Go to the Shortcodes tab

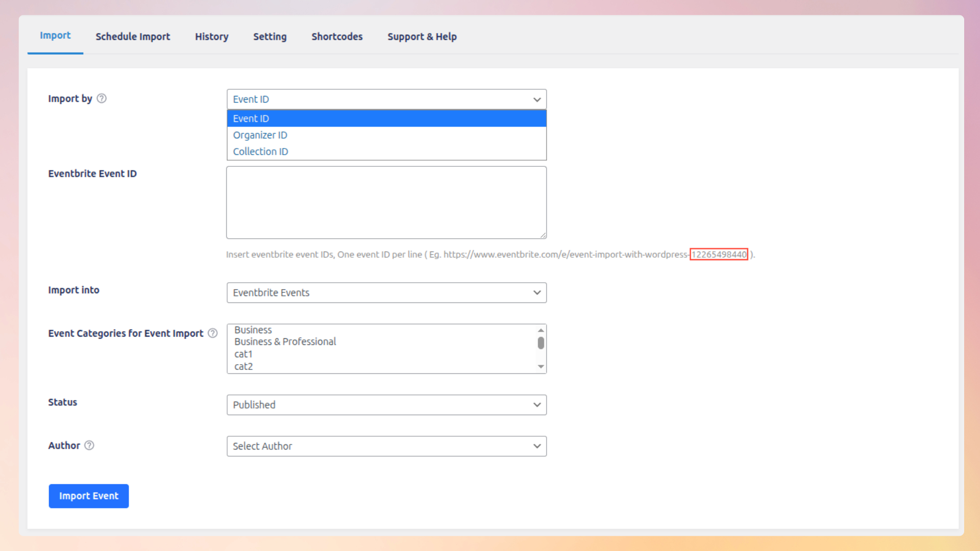point(337,36)
